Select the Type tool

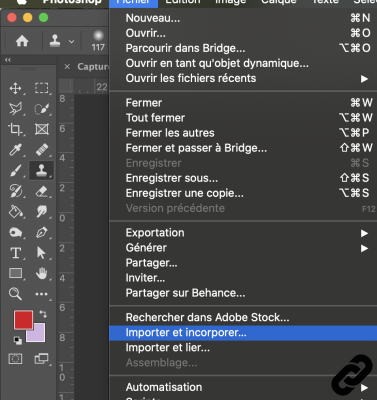pyautogui.click(x=15, y=253)
